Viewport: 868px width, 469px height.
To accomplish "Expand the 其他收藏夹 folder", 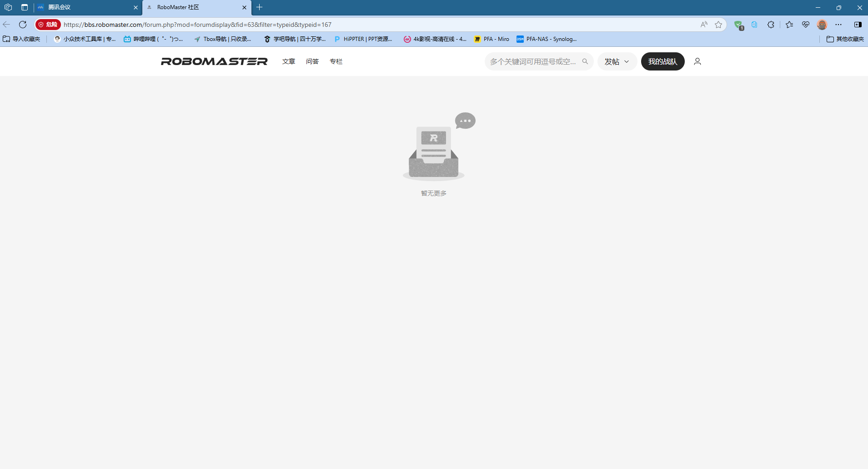I will 845,39.
